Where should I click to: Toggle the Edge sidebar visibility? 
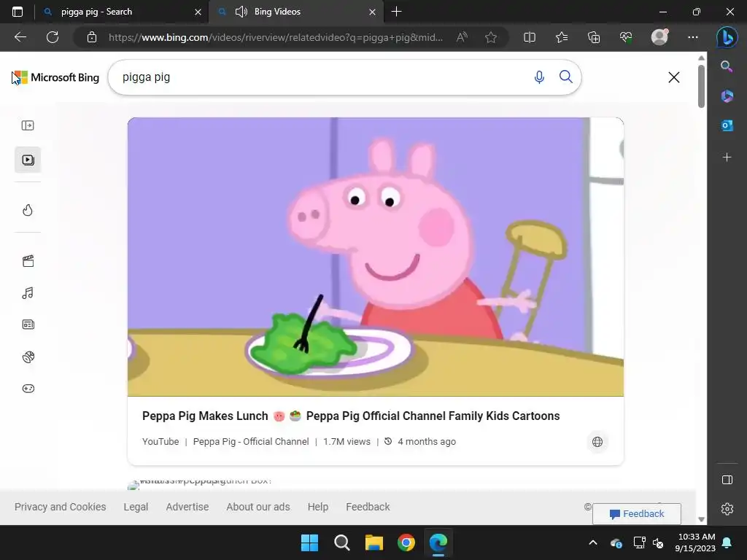(727, 480)
